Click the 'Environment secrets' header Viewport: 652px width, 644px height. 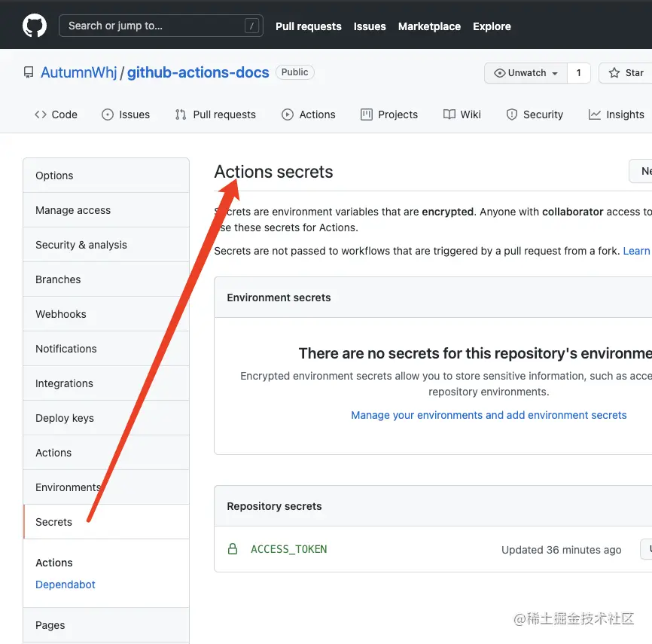279,298
